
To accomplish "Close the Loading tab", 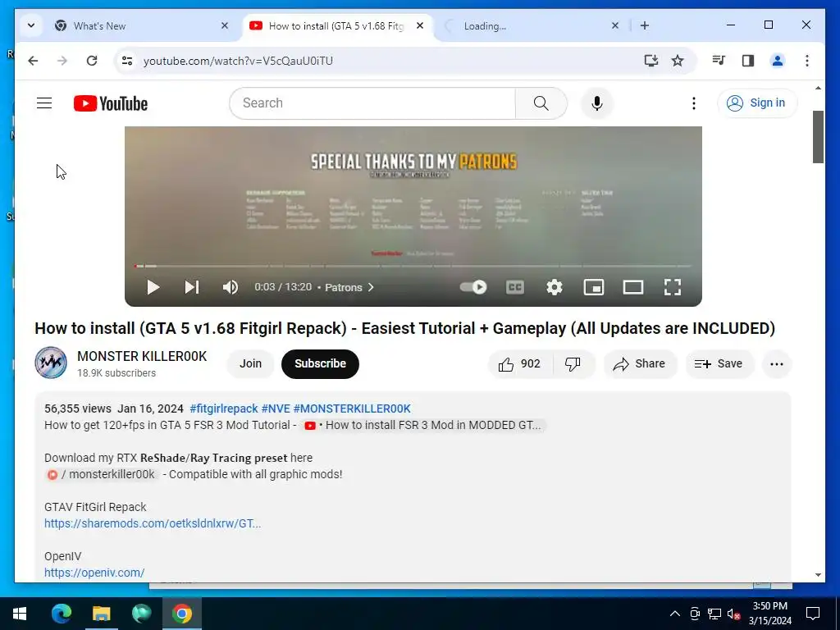I will click(x=615, y=25).
